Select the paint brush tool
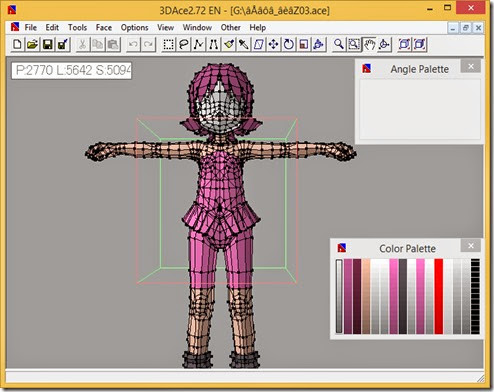 pos(229,44)
